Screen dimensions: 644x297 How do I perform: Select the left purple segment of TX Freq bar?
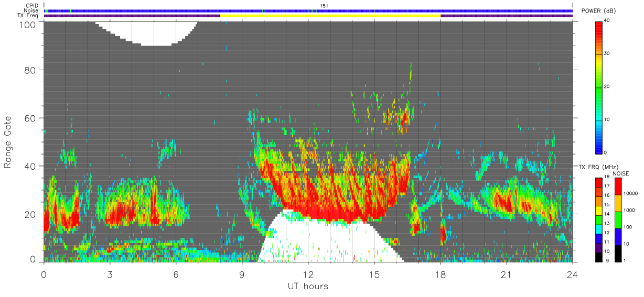tap(132, 16)
